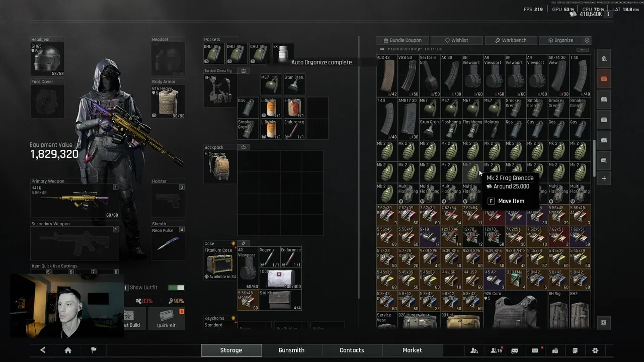Select the Molotov in storage
The image size is (644, 362).
494,129
